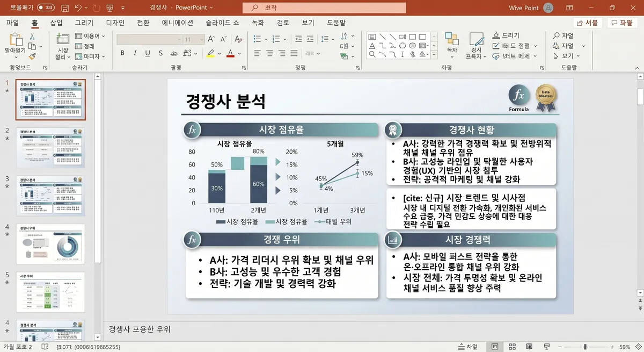Click the New Slide icon
The width and height of the screenshot is (644, 352).
pos(63,39)
